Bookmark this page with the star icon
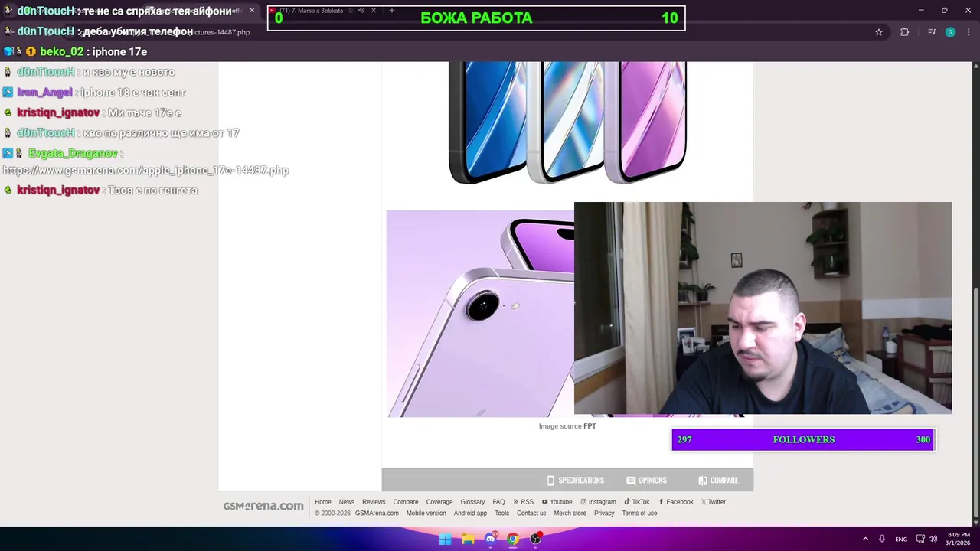This screenshot has width=980, height=551. (x=879, y=32)
